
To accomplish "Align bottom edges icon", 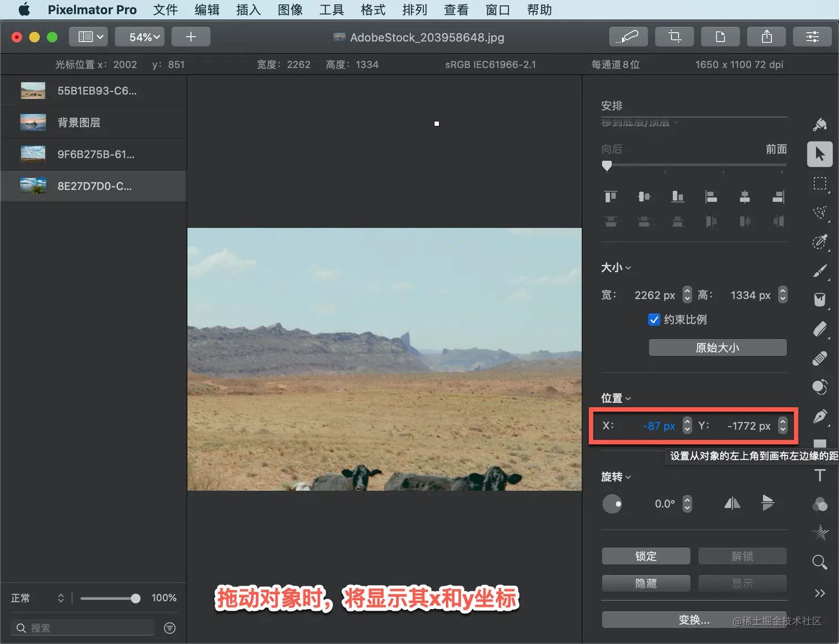I will click(x=678, y=196).
